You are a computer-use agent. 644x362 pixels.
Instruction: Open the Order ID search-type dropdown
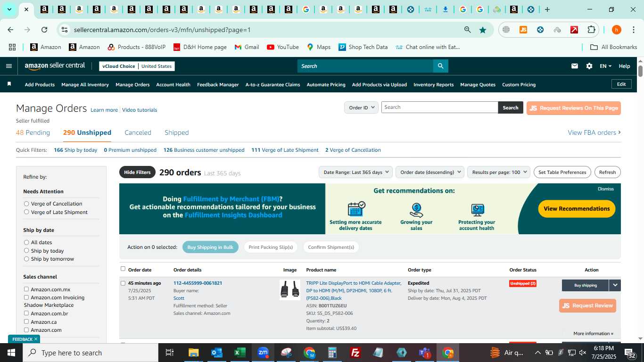[x=361, y=107]
